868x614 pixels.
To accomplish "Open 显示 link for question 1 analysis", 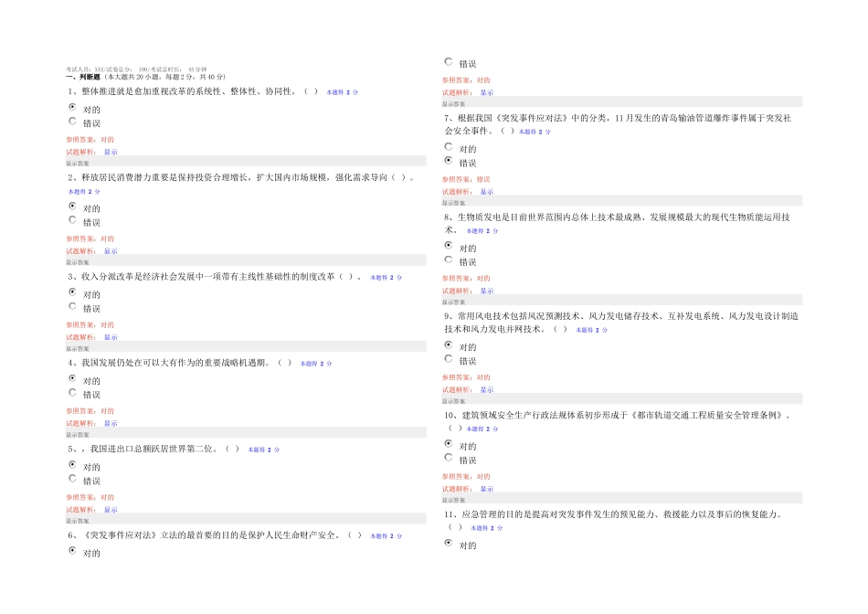I will [x=111, y=152].
